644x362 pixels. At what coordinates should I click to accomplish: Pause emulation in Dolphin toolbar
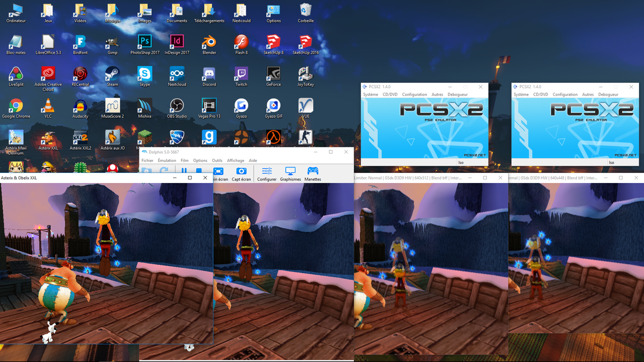184,171
